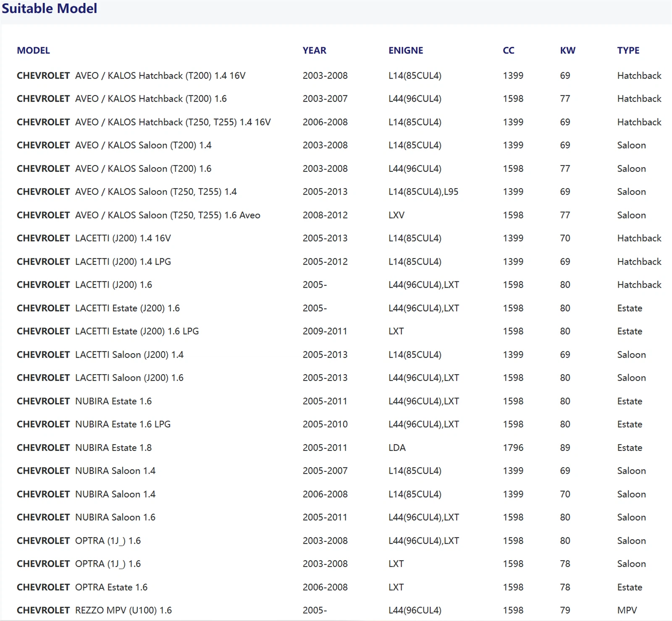The image size is (672, 621).
Task: Click year range '2008-2012'
Action: 325,215
